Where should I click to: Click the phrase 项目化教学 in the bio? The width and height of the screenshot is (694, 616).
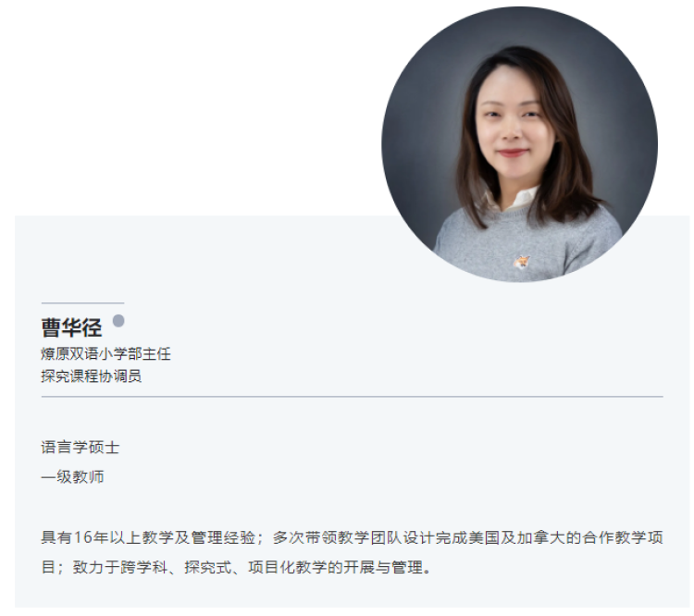click(288, 567)
